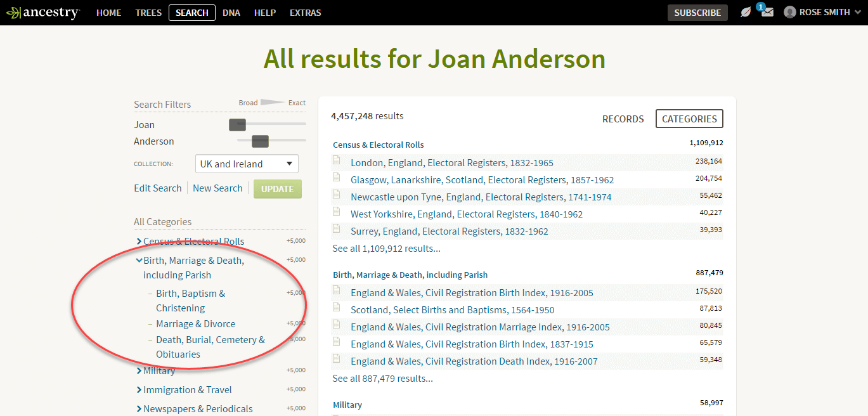Image resolution: width=868 pixels, height=416 pixels.
Task: Switch to Categories view tab
Action: point(689,119)
